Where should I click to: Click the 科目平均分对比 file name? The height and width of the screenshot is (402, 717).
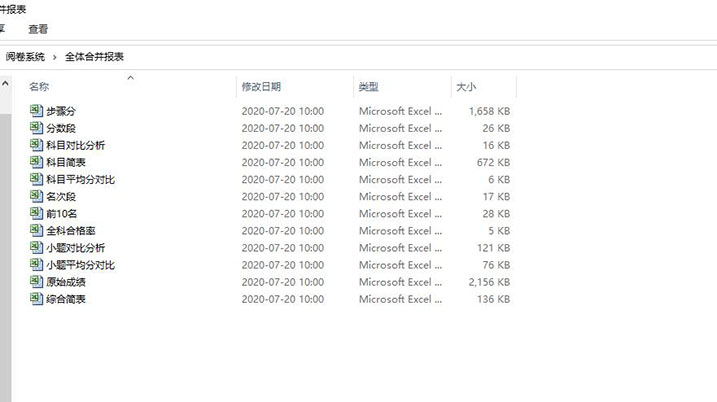click(80, 179)
